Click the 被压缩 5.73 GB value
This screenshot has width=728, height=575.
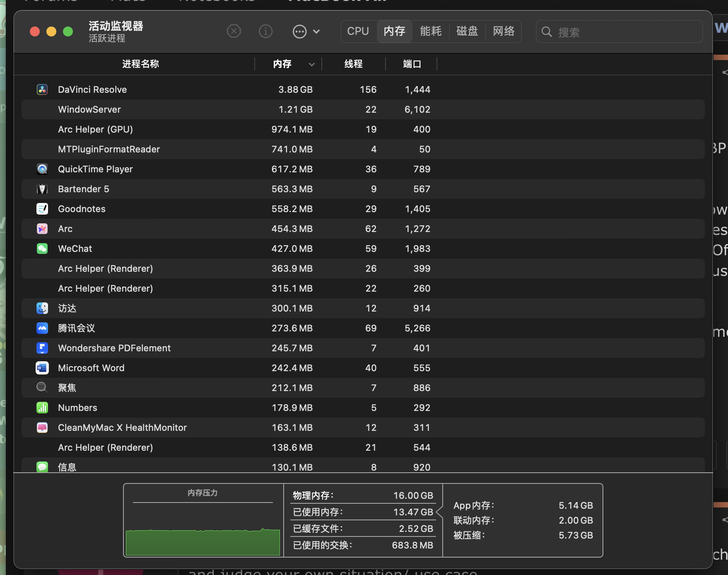[x=576, y=535]
